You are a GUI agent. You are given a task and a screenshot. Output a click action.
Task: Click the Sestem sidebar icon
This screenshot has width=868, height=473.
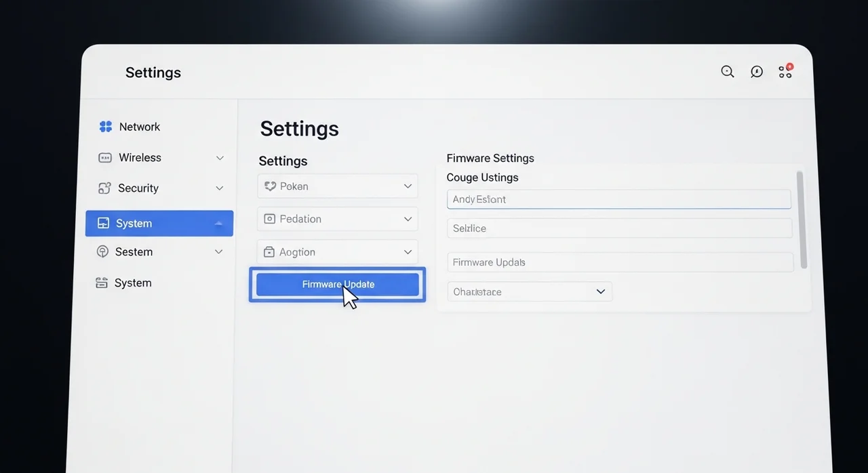pyautogui.click(x=103, y=252)
